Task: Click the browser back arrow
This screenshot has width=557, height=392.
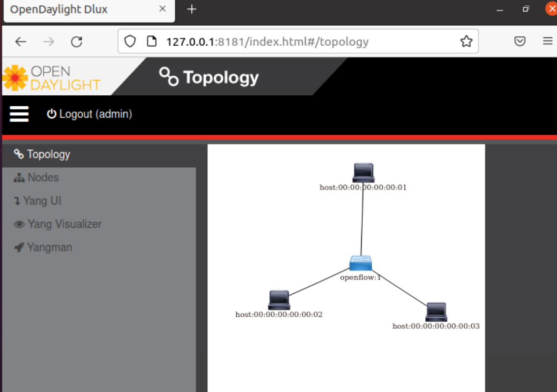Action: click(21, 42)
